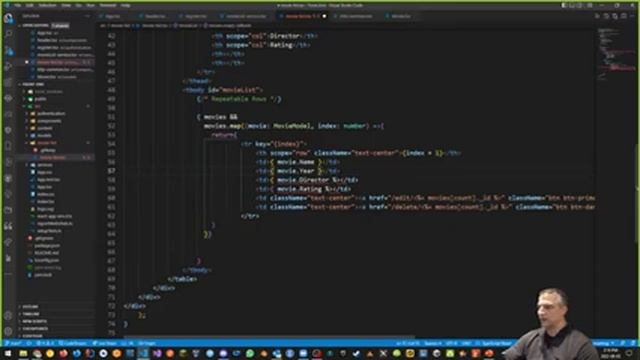Click the code minimap
The image size is (640, 360).
click(x=616, y=55)
